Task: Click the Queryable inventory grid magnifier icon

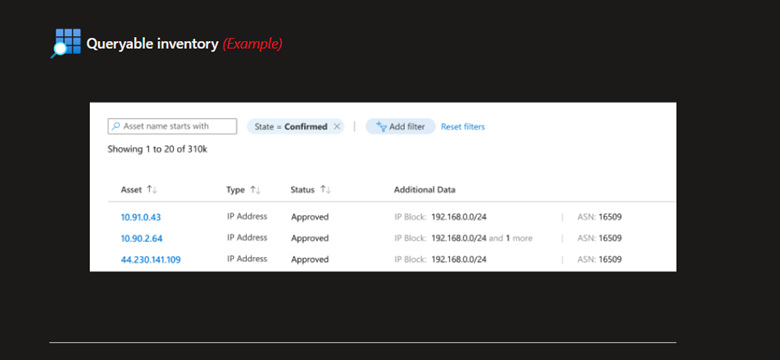Action: (66, 43)
